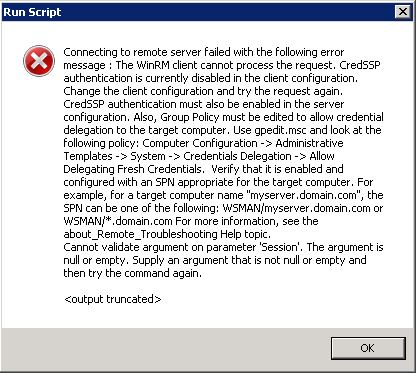The image size is (417, 373).
Task: Click the '<output truncated>' text
Action: pos(113,299)
